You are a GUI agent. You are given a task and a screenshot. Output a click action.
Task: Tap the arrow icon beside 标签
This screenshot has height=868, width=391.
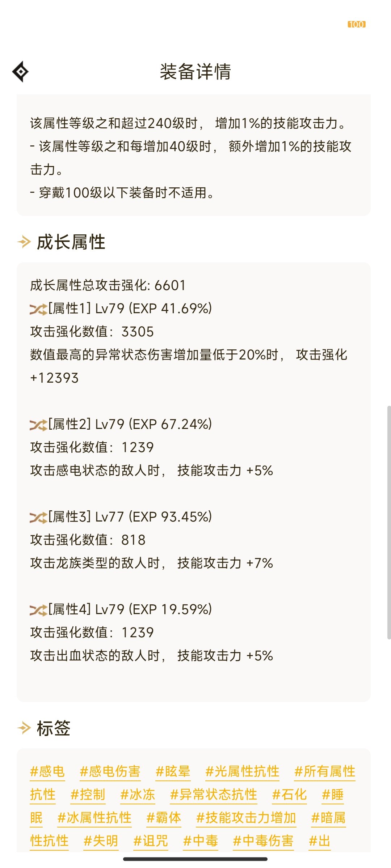[24, 728]
